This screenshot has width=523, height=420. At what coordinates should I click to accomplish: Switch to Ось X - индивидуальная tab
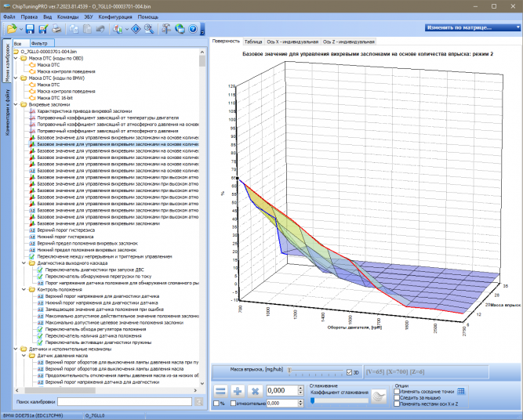[x=292, y=42]
